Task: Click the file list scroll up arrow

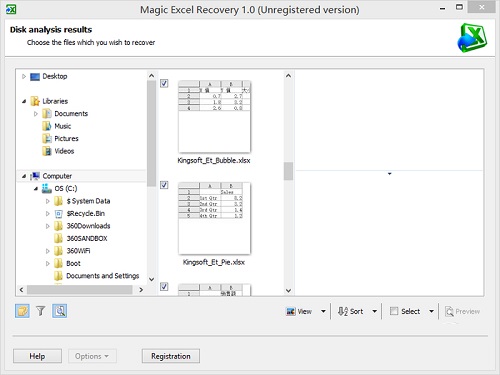Action: 288,76
